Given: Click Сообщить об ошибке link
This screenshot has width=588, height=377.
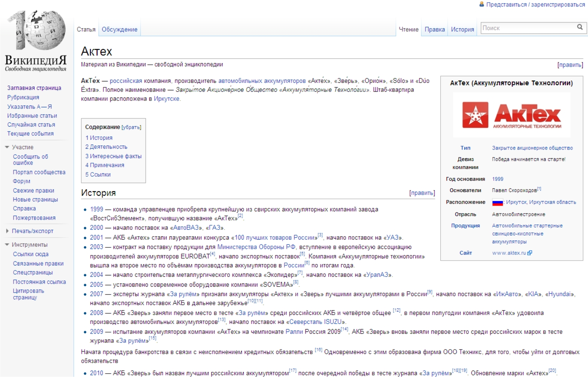Looking at the screenshot, I should (30, 160).
